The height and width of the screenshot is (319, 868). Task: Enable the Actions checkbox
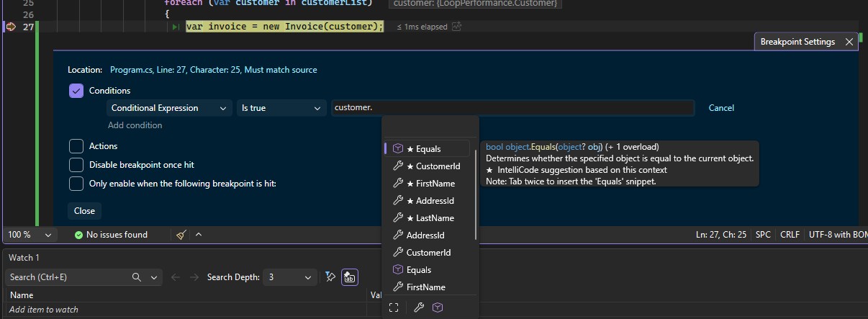coord(76,146)
